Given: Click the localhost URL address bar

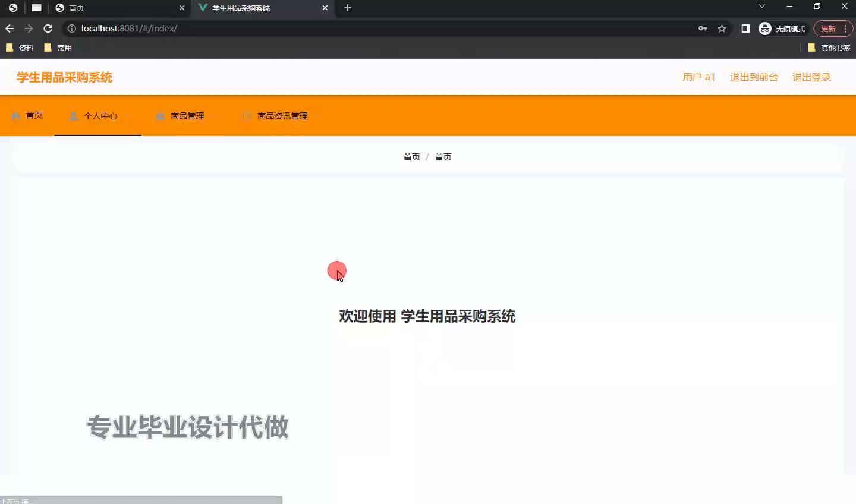Looking at the screenshot, I should (357, 29).
